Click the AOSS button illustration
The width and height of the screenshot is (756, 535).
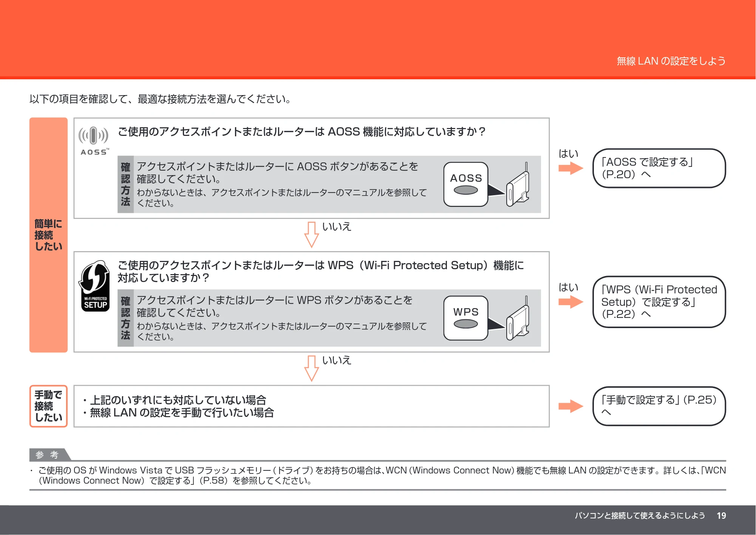click(x=466, y=184)
